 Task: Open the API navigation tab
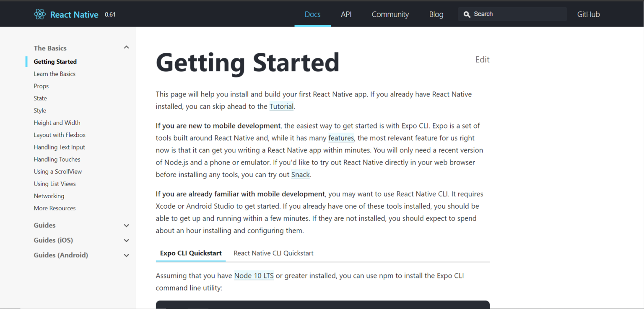pyautogui.click(x=346, y=14)
